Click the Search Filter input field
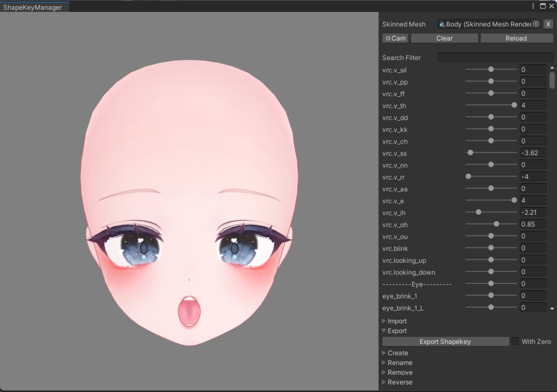The width and height of the screenshot is (557, 392). [494, 57]
